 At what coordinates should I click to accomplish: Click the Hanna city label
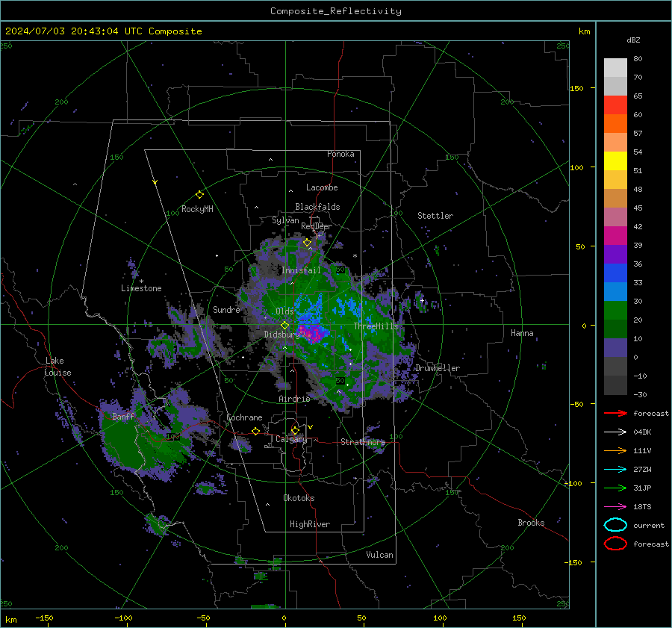tap(522, 333)
